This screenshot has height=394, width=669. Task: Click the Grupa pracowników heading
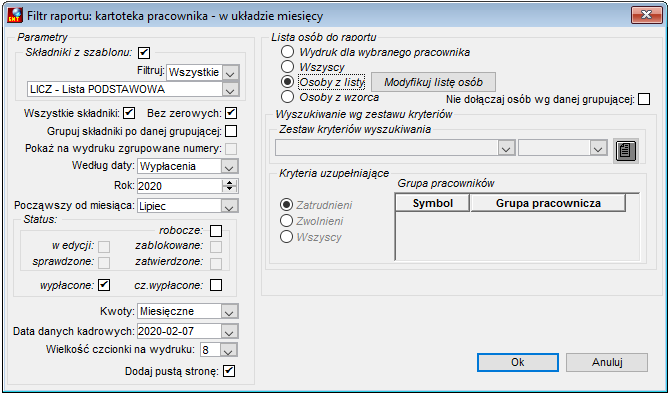[x=446, y=184]
